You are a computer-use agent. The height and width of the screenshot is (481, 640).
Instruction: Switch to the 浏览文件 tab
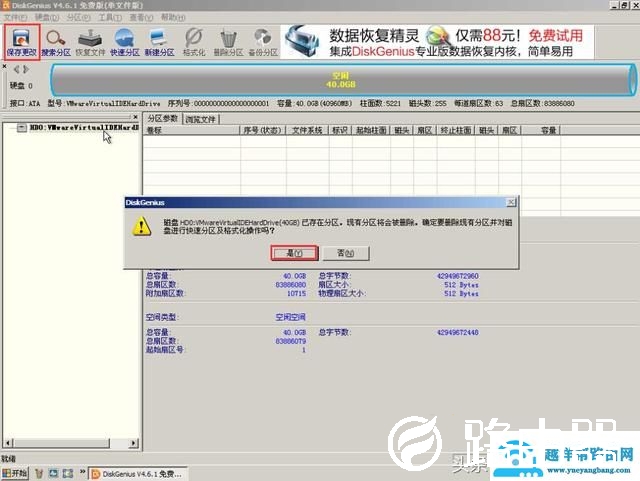tap(200, 119)
